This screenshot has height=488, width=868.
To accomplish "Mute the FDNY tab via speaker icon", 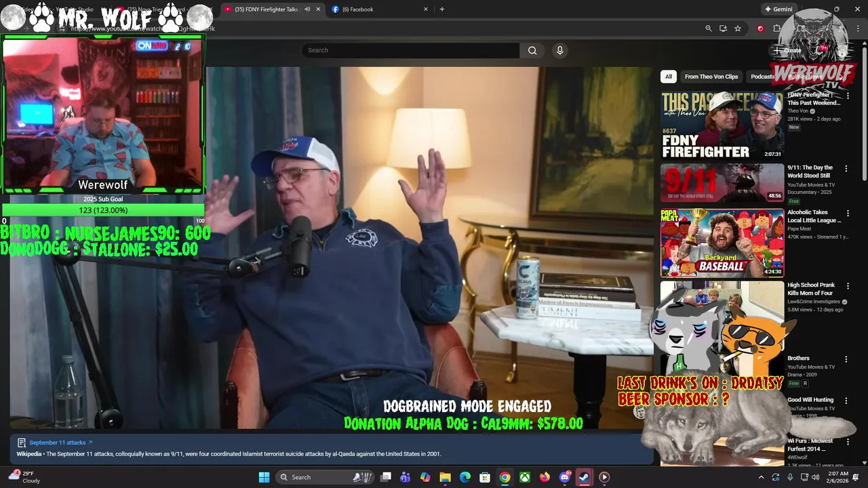I will tap(307, 9).
